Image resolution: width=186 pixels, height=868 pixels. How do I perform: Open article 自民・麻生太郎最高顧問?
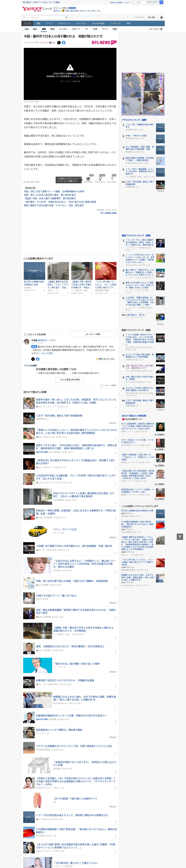(76, 611)
